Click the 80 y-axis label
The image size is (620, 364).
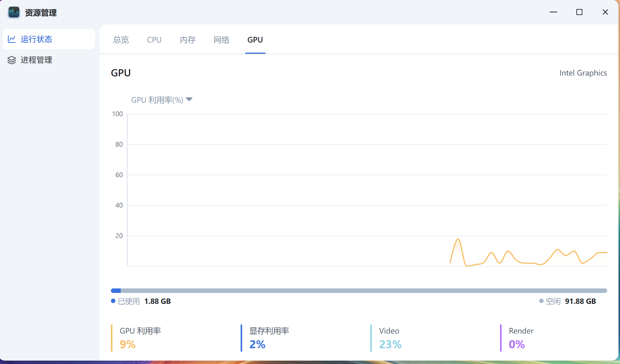[119, 144]
